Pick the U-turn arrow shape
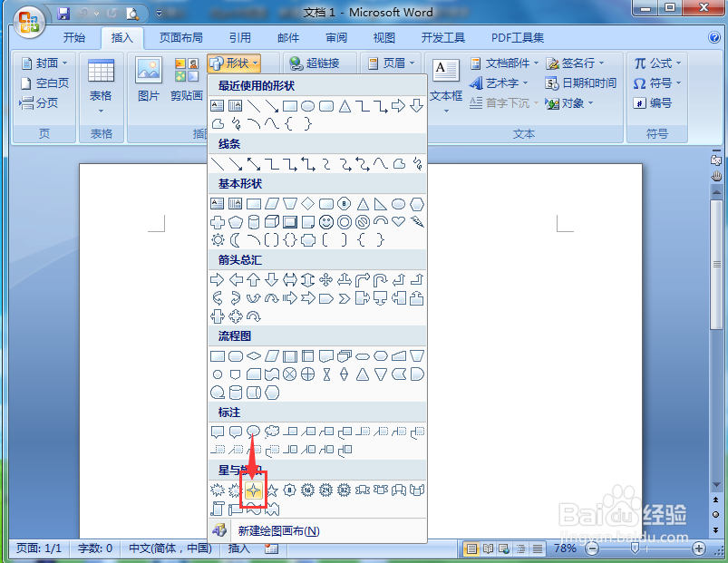 [x=380, y=280]
